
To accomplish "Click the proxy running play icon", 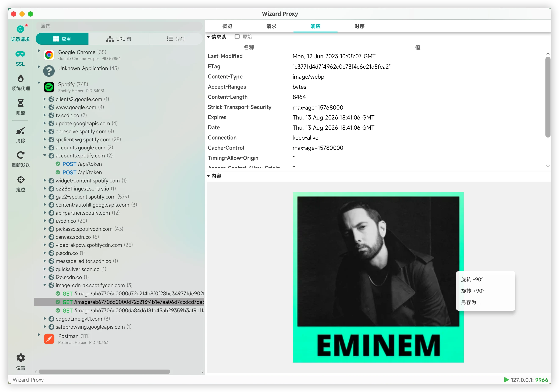I will point(506,380).
